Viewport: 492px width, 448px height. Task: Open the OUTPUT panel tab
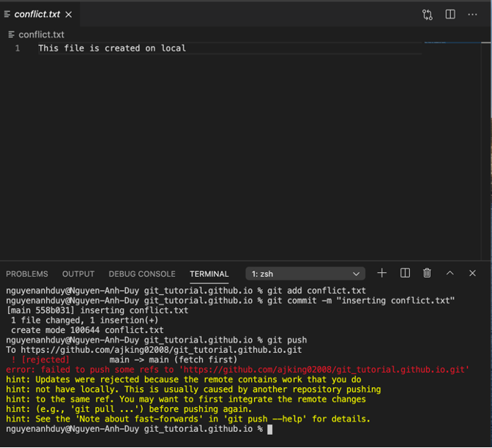(78, 274)
